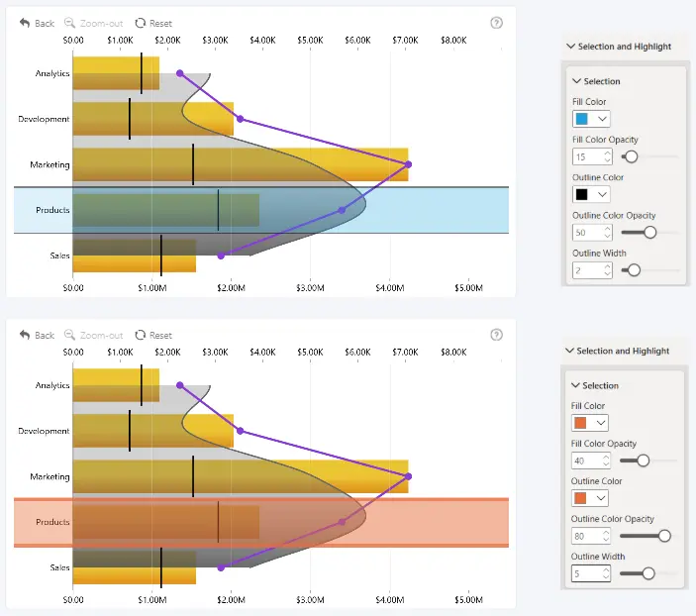The image size is (696, 616).
Task: Click Outline Color Opacity field showing 50
Action: click(x=592, y=233)
